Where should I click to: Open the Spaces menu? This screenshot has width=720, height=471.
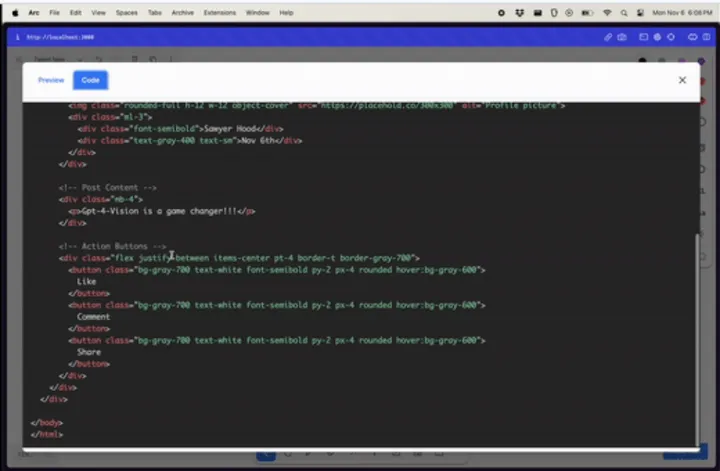126,13
